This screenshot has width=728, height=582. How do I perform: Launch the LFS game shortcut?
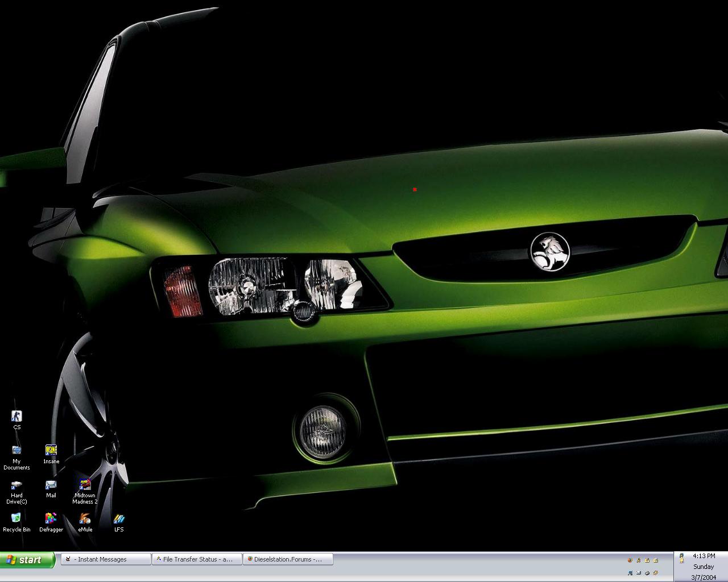click(119, 519)
